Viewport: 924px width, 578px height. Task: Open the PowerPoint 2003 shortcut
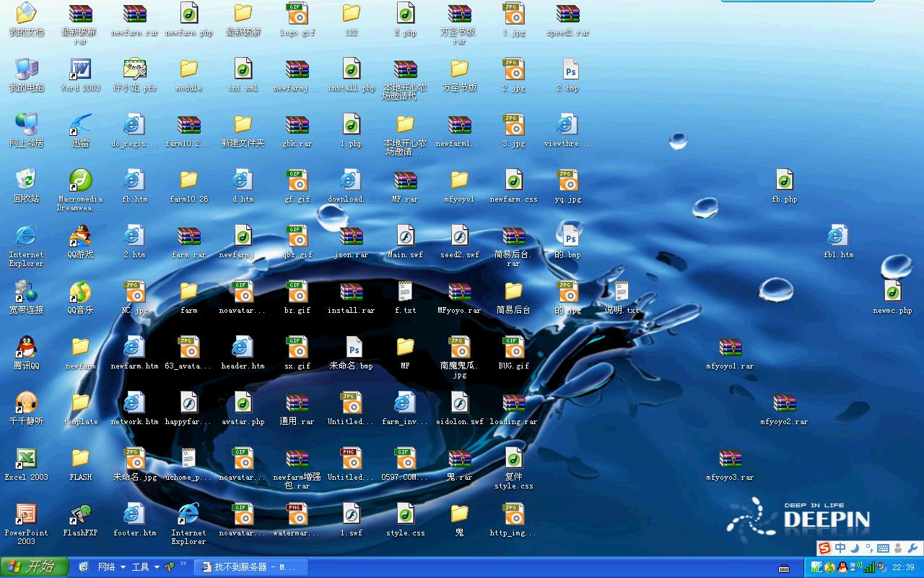coord(26,524)
